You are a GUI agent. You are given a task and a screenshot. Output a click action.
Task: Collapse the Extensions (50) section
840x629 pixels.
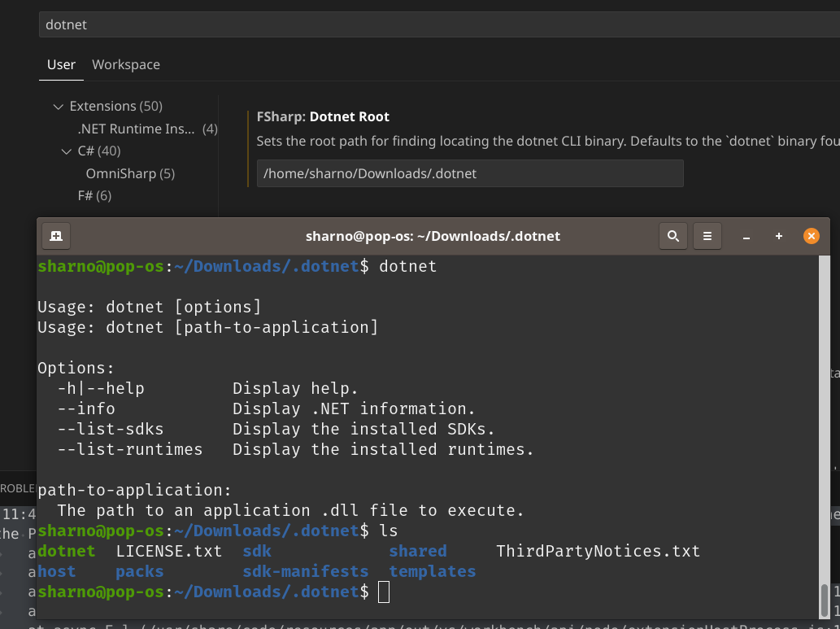coord(58,106)
